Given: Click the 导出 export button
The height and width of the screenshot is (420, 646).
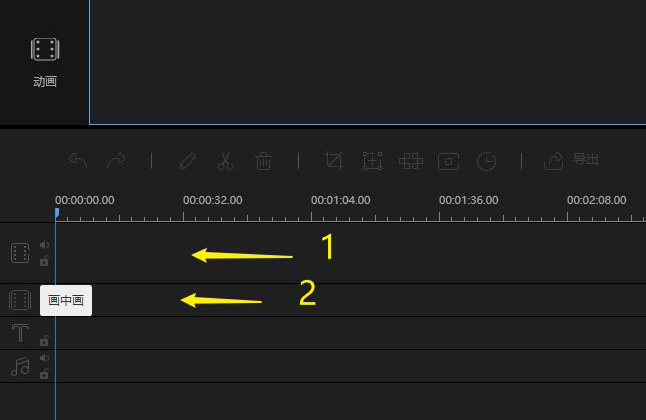Looking at the screenshot, I should (x=571, y=160).
